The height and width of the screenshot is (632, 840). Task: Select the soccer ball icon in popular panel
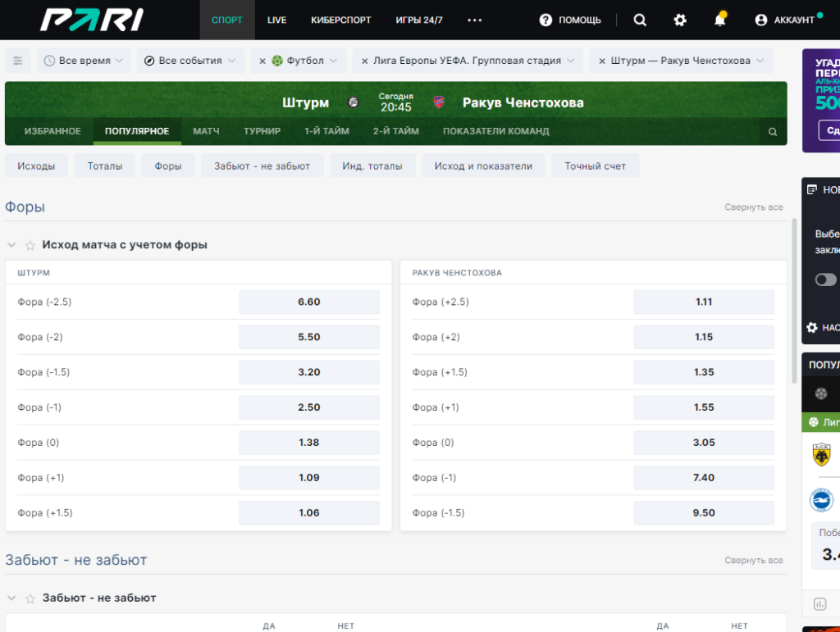(820, 393)
